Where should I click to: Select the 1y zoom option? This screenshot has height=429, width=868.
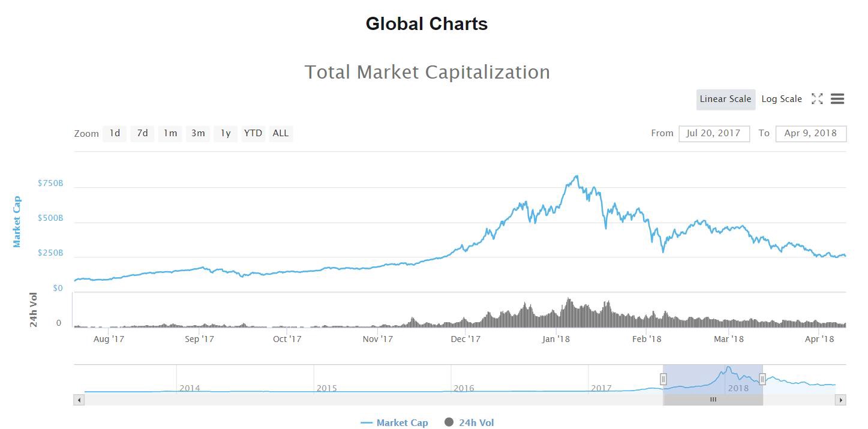click(226, 133)
